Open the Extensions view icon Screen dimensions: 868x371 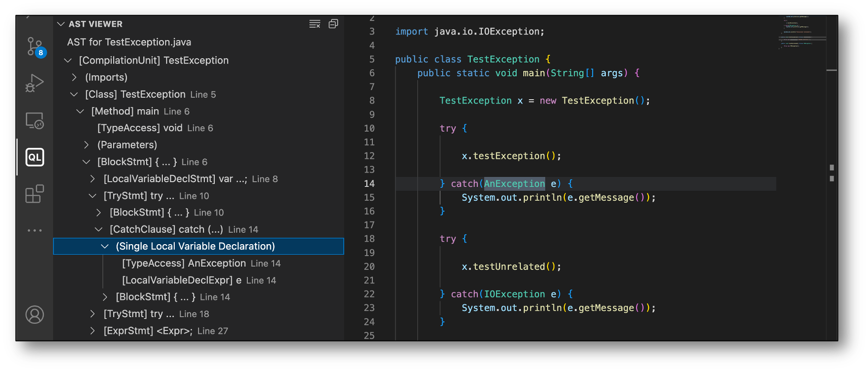click(x=35, y=194)
